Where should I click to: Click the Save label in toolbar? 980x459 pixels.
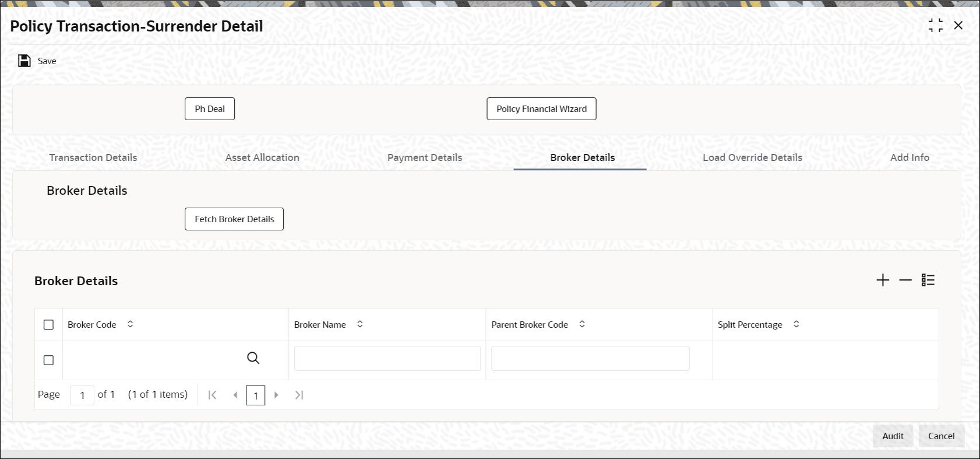[x=47, y=61]
